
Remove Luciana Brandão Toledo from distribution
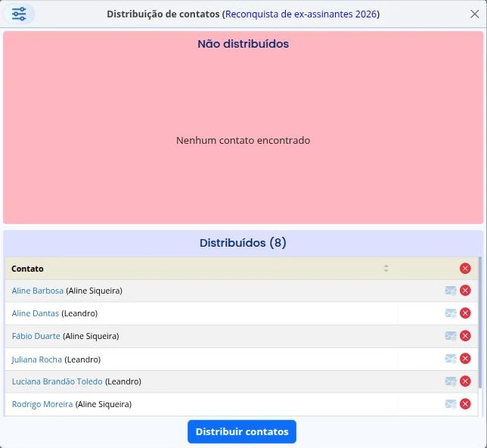click(x=465, y=381)
